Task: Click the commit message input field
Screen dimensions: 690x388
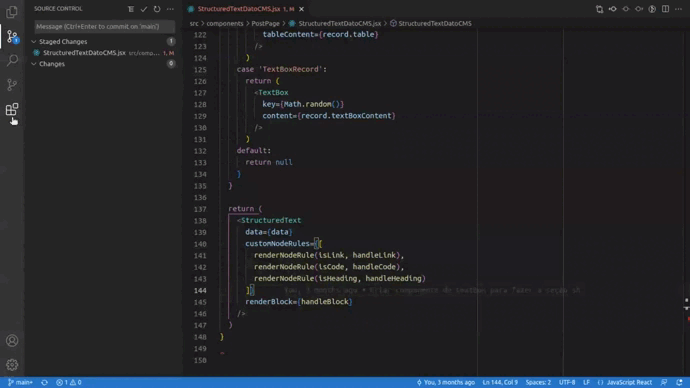Action: [105, 26]
